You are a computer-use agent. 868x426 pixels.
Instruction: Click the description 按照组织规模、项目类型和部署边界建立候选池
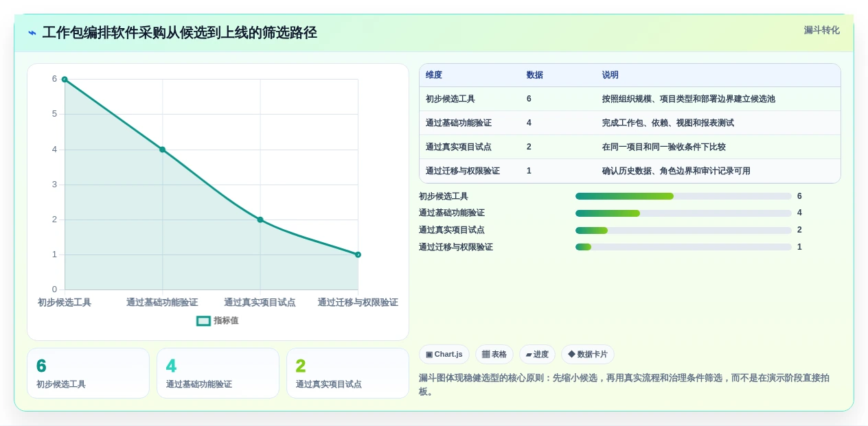(689, 99)
